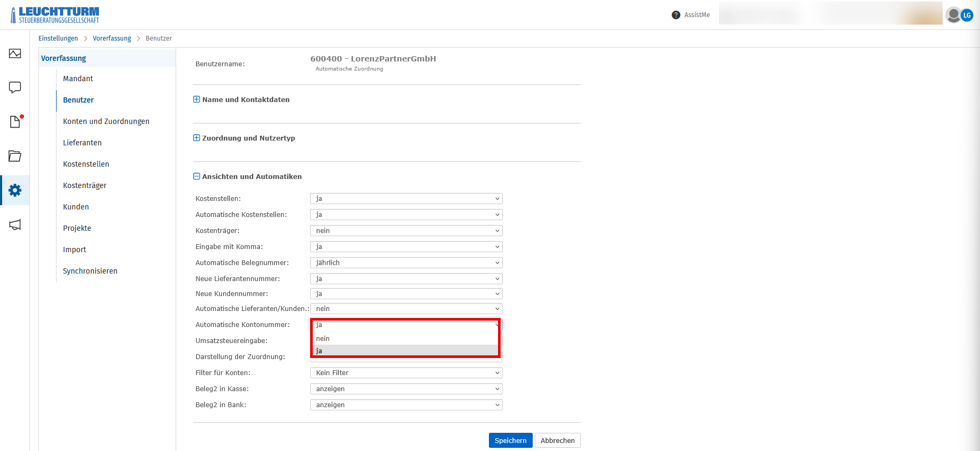Screen dimensions: 980x451
Task: Open the Kostenträger dropdown set to nein
Action: tap(406, 231)
